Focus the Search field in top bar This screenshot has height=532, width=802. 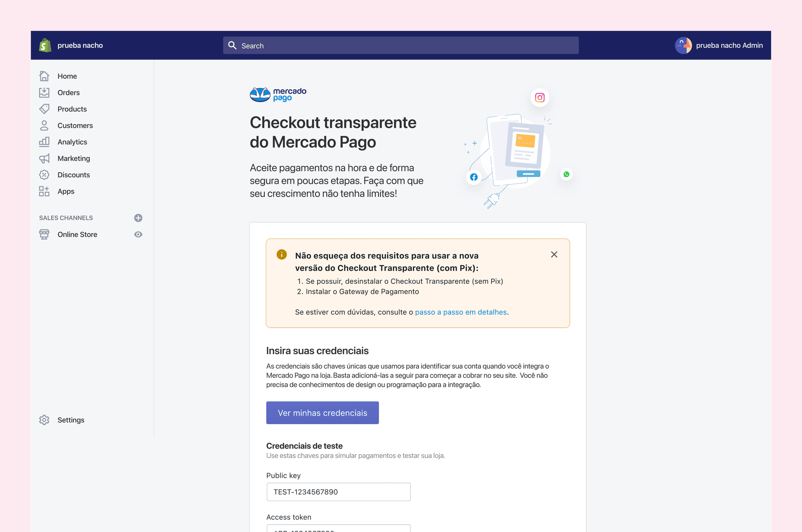401,45
